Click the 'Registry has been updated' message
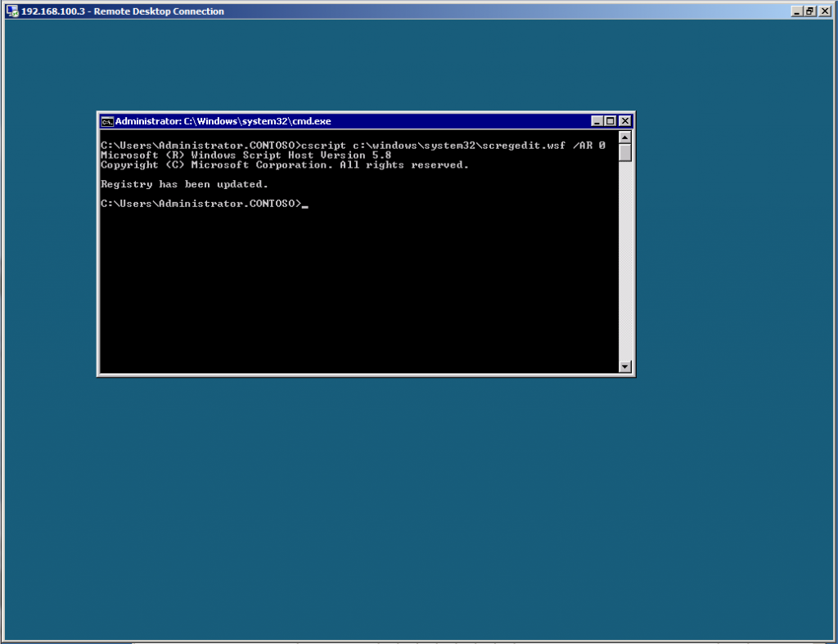This screenshot has width=838, height=644. [x=183, y=183]
